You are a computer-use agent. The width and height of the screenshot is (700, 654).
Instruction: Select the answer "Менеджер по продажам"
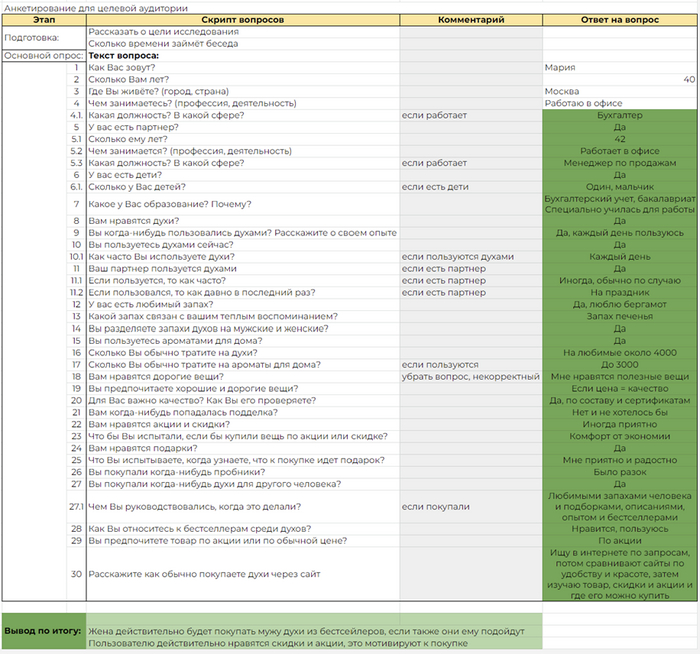coord(619,163)
